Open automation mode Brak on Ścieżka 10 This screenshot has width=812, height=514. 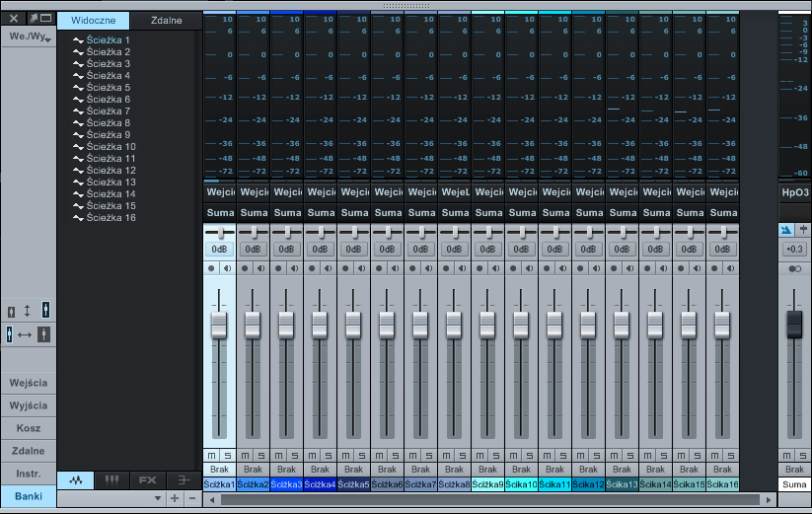522,470
